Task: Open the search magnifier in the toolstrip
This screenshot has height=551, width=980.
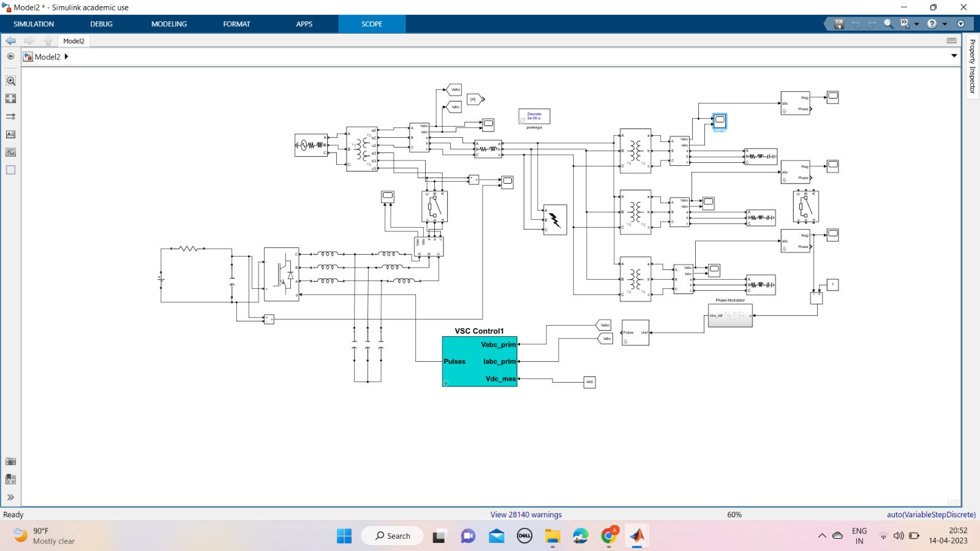Action: point(888,24)
